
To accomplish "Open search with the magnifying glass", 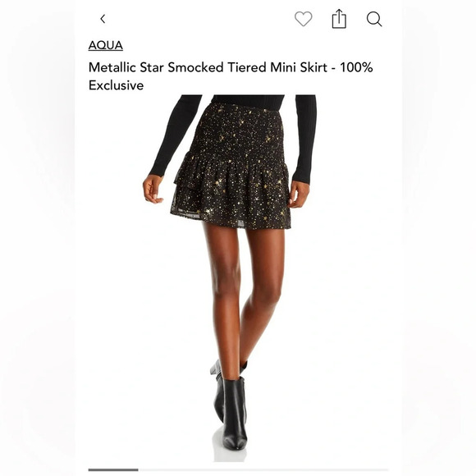I will point(374,19).
